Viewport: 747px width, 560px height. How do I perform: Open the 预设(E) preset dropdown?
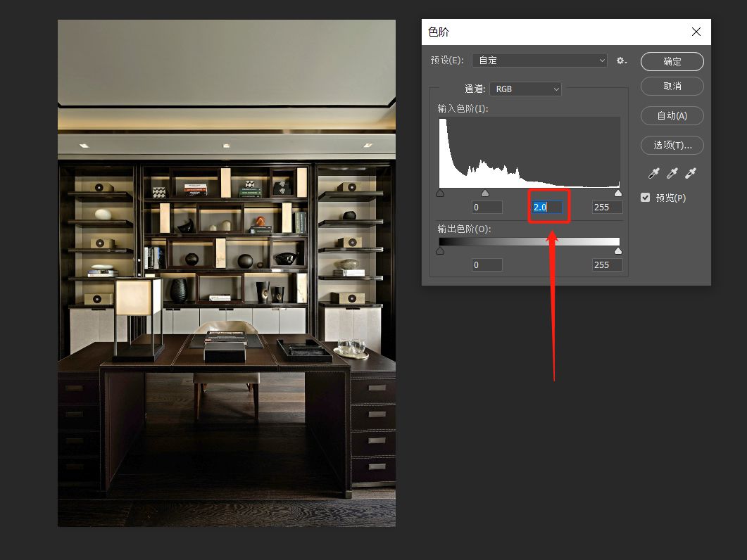(539, 61)
